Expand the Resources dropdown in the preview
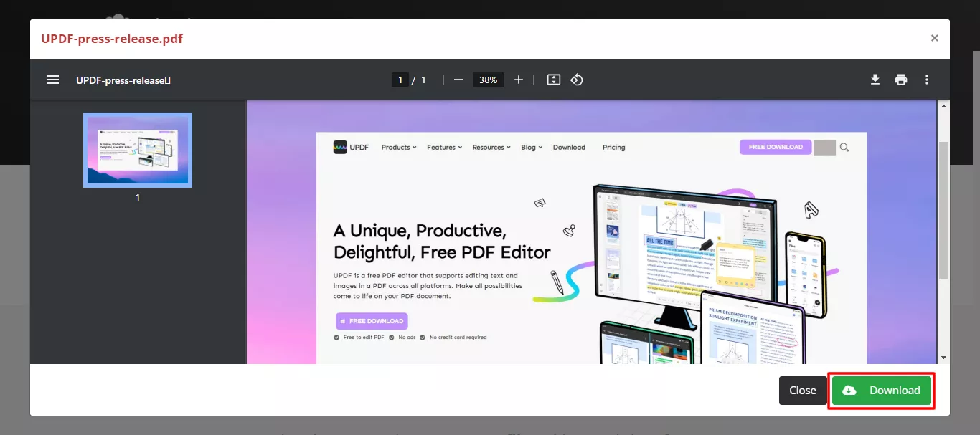This screenshot has height=435, width=980. [491, 147]
